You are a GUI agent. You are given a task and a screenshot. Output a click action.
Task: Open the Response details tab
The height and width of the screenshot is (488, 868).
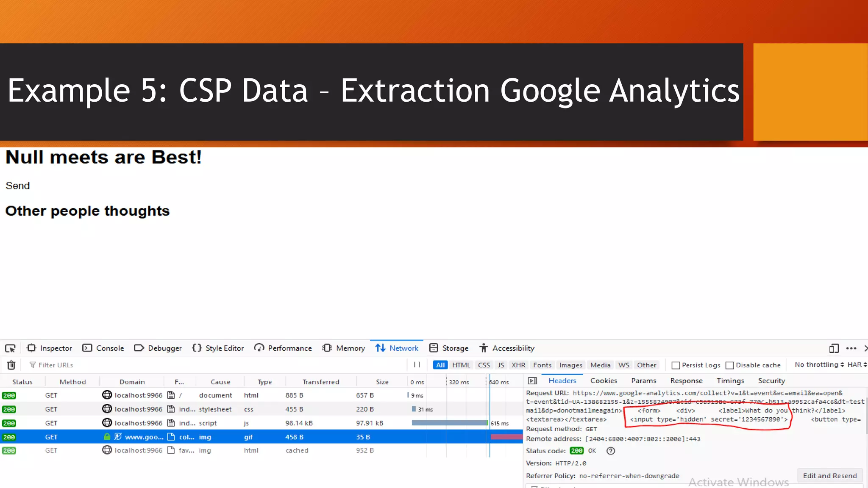[x=686, y=380]
